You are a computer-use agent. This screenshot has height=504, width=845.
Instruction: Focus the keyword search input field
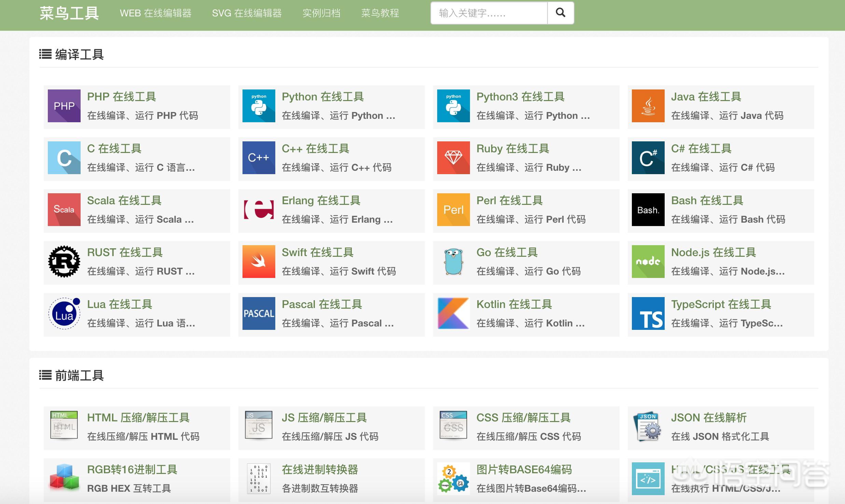click(489, 13)
